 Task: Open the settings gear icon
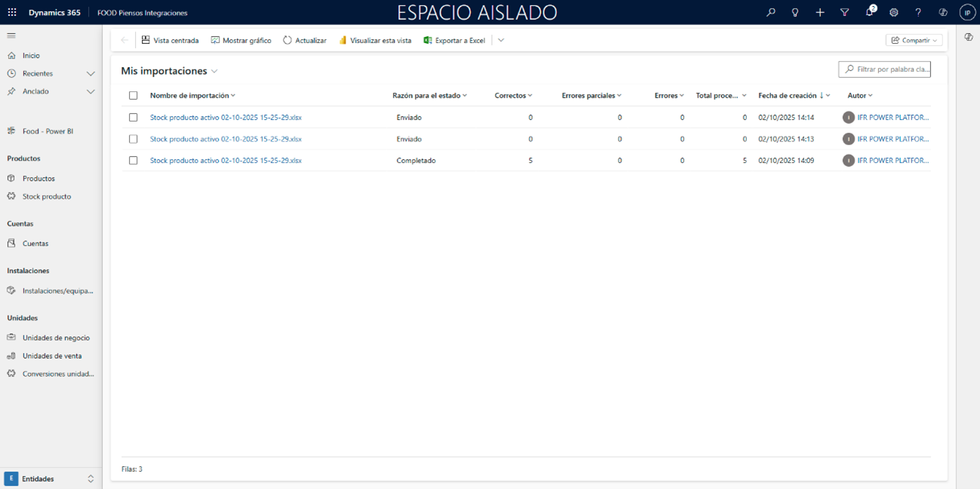click(x=894, y=13)
